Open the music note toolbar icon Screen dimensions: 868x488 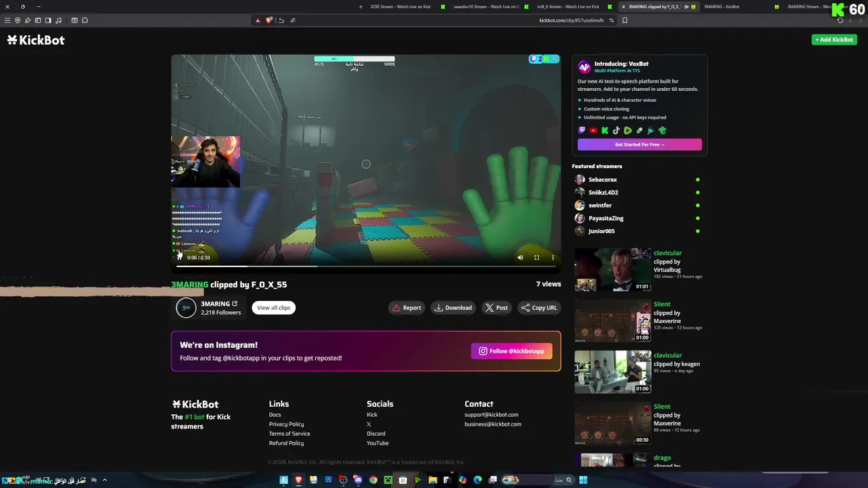pyautogui.click(x=58, y=20)
